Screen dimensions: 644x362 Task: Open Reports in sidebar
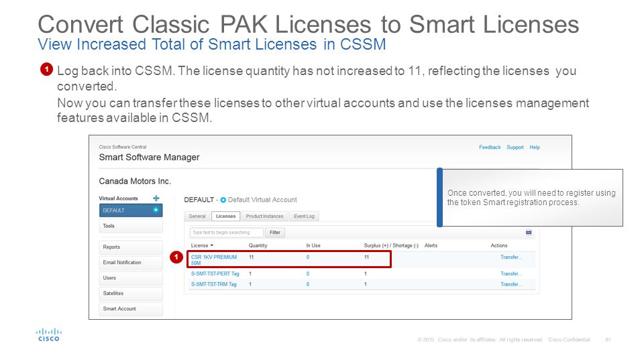[x=131, y=247]
